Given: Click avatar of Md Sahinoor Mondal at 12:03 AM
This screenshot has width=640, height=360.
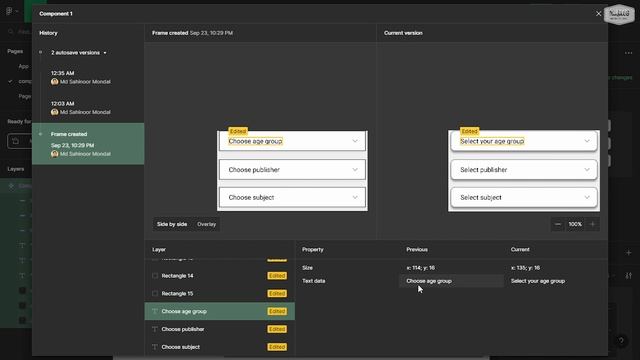Looking at the screenshot, I should click(x=54, y=112).
